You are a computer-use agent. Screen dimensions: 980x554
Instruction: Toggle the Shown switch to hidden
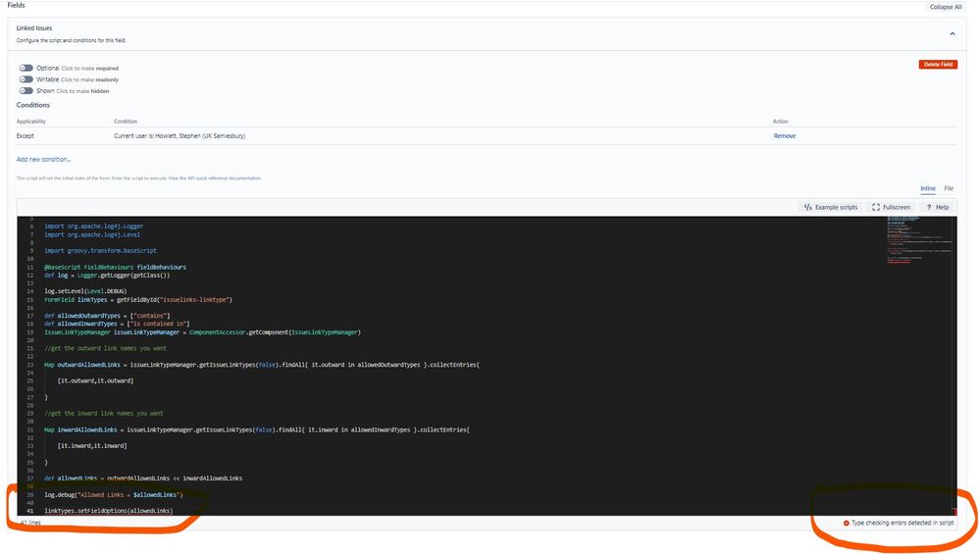tap(26, 90)
